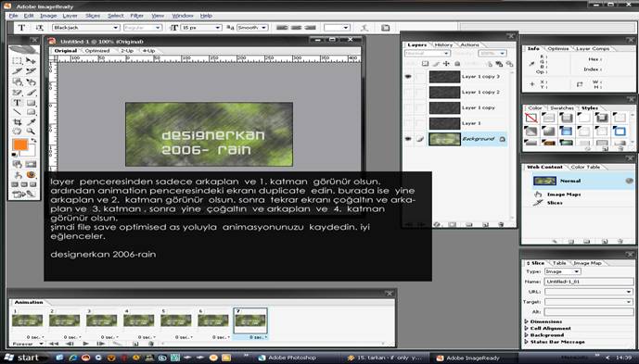Viewport: 639px width, 364px height.
Task: Open the Blackjack font family dropdown
Action: point(85,28)
